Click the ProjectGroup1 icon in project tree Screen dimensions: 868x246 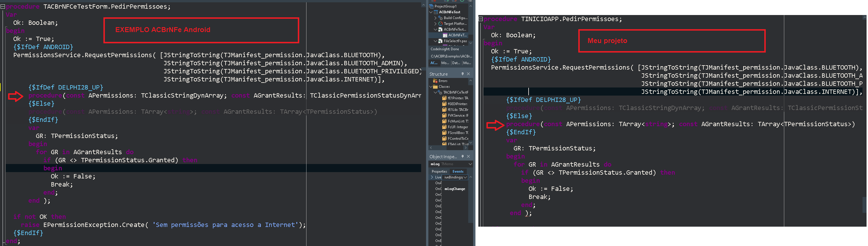pyautogui.click(x=431, y=6)
